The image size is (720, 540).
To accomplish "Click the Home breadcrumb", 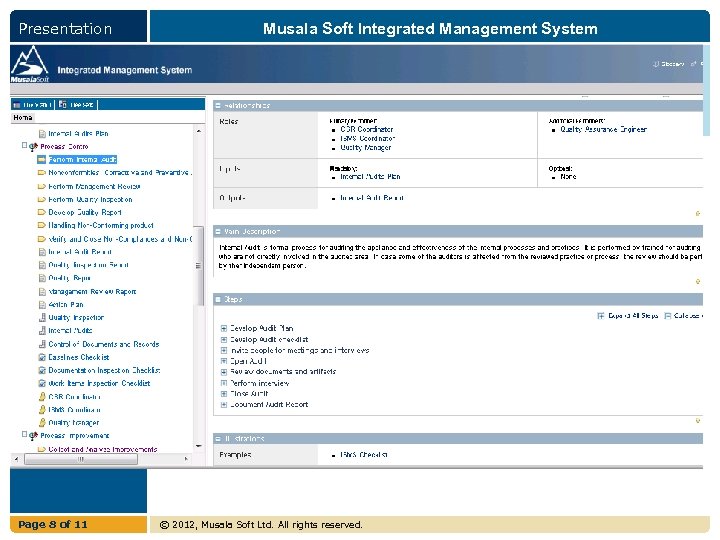I will coord(22,118).
